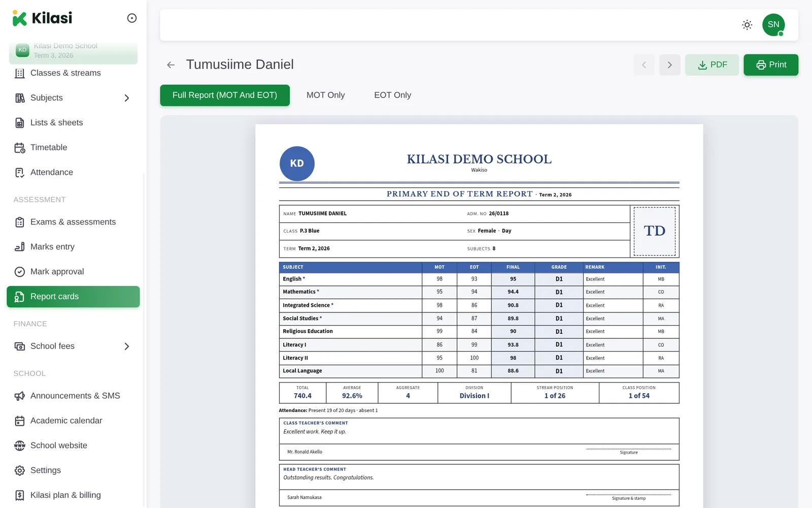The image size is (812, 508).
Task: Go to the next student's report
Action: point(670,65)
